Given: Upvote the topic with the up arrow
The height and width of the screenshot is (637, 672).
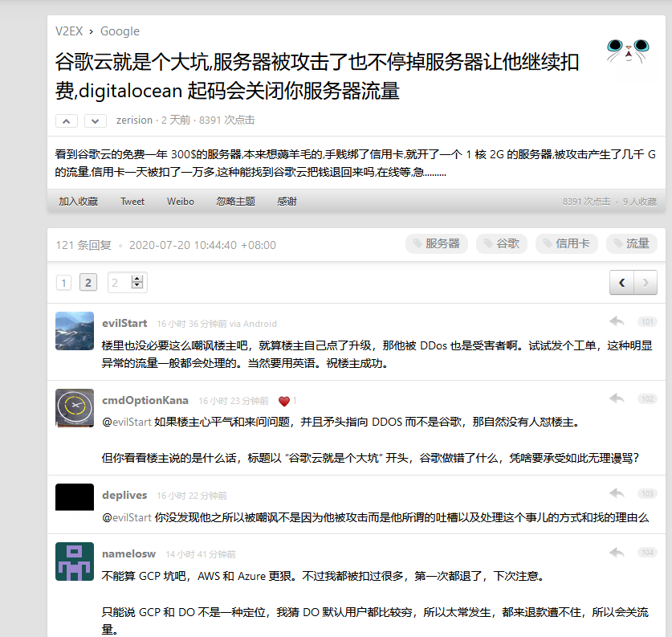Looking at the screenshot, I should pos(67,120).
